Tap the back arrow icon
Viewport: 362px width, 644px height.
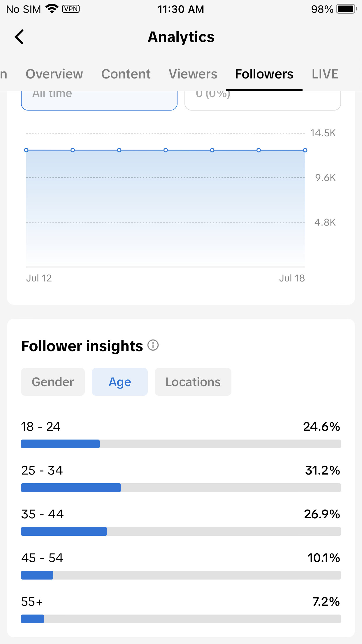(x=19, y=37)
